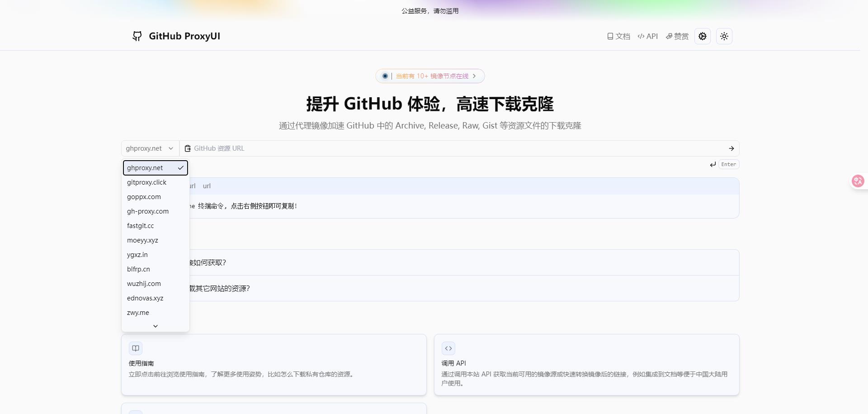Click the Enter return arrow icon
Image resolution: width=868 pixels, height=414 pixels.
click(x=713, y=164)
